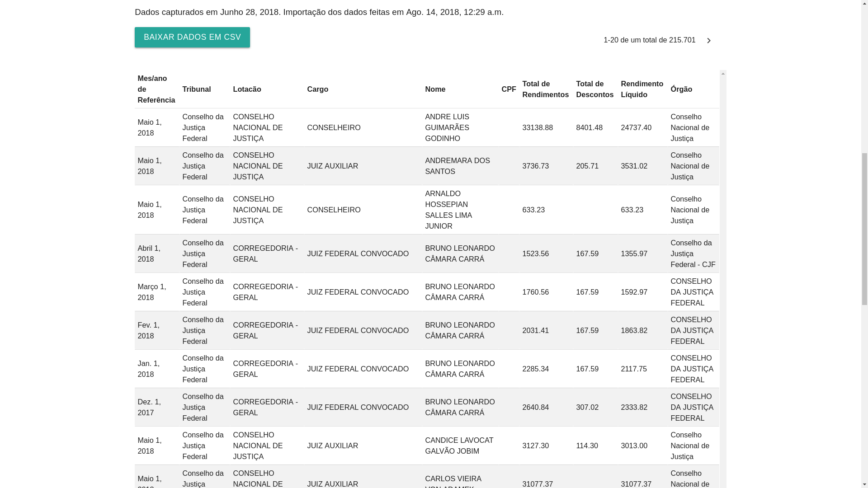Click the Rendimento Líquido column header

[642, 89]
